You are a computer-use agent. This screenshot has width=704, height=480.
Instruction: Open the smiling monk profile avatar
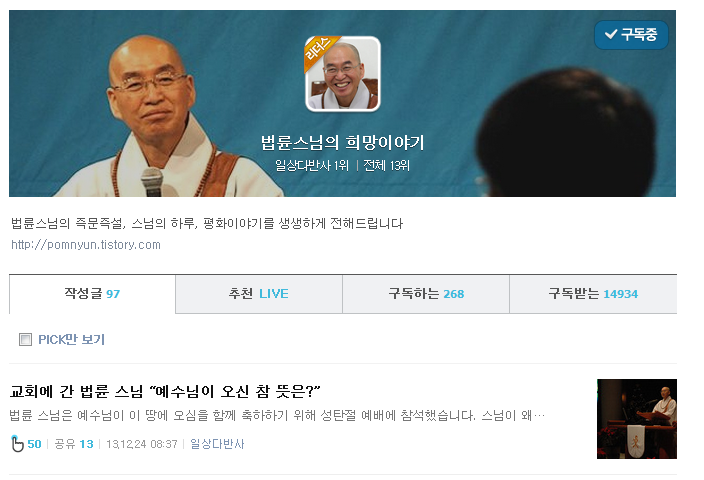coord(343,74)
